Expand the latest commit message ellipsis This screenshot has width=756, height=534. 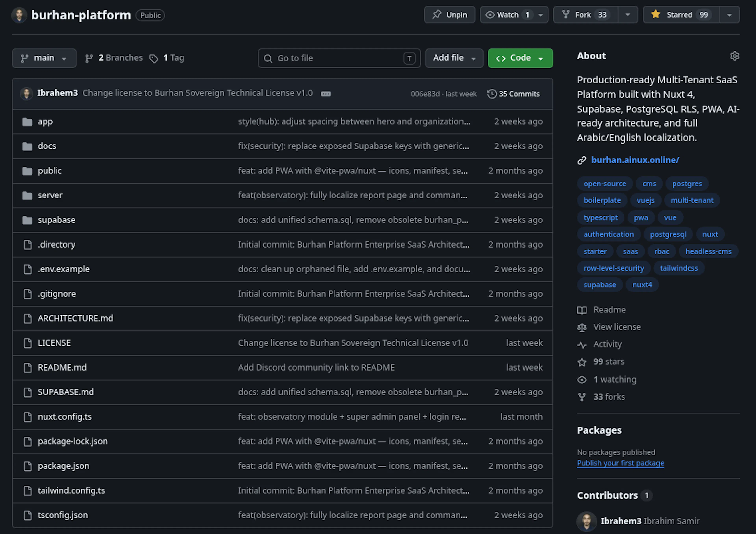point(326,94)
